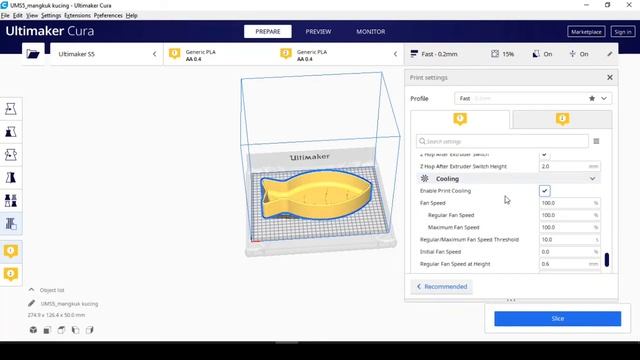Select the Mirror tool in left toolbar
This screenshot has height=360, width=640.
pos(11,178)
